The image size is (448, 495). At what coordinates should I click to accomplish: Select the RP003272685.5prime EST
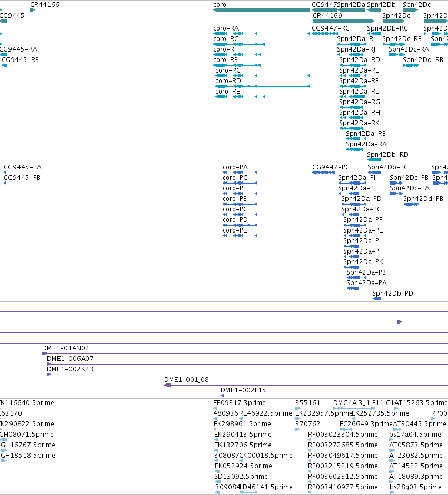(x=310, y=450)
